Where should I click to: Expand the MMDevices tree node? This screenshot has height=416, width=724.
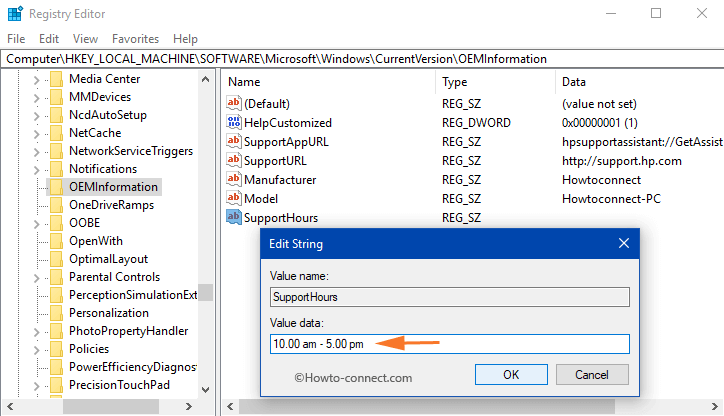point(36,98)
